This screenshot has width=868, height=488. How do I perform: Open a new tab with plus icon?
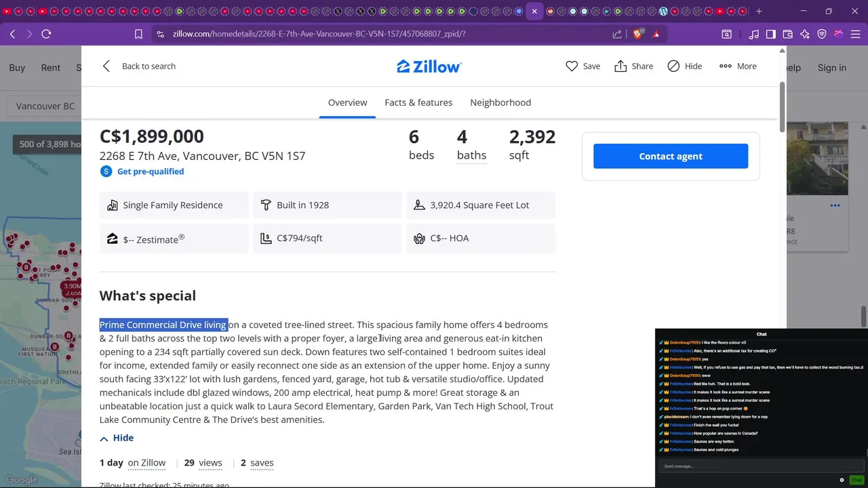(x=759, y=12)
